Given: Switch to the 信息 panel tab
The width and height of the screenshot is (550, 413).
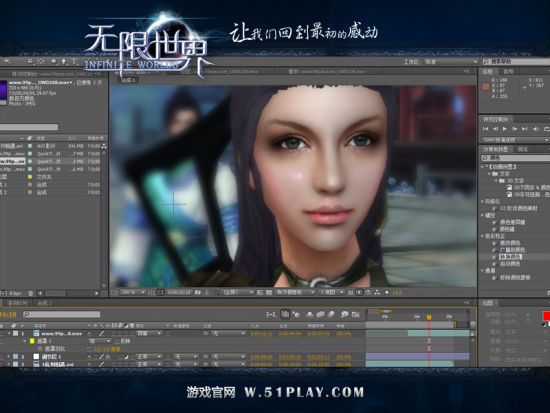Looking at the screenshot, I should (x=488, y=71).
